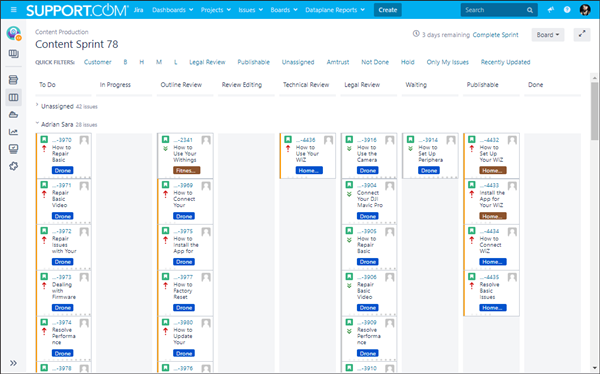The height and width of the screenshot is (374, 600).
Task: Toggle the Legal Review quick filter
Action: pos(207,62)
